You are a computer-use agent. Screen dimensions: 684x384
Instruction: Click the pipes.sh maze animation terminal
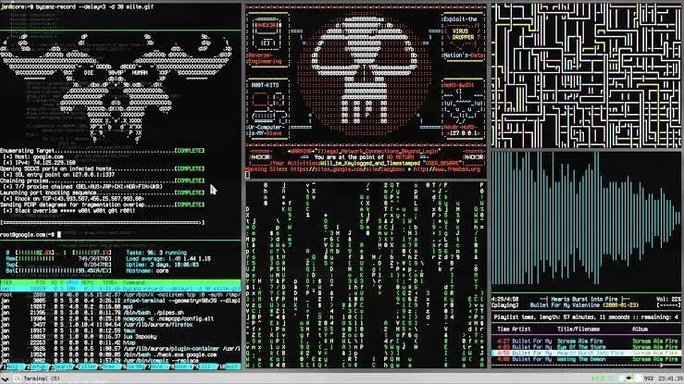pos(586,75)
